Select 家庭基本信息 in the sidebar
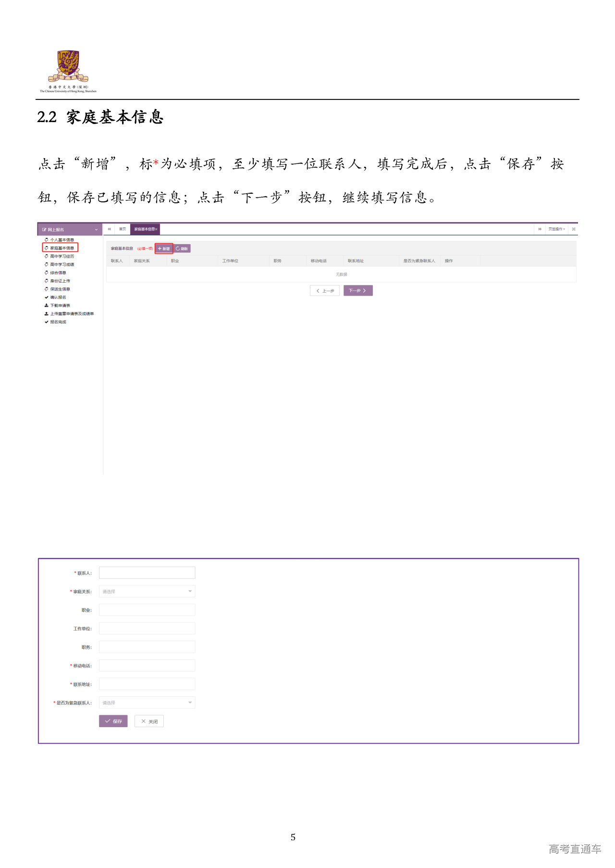 pos(60,248)
